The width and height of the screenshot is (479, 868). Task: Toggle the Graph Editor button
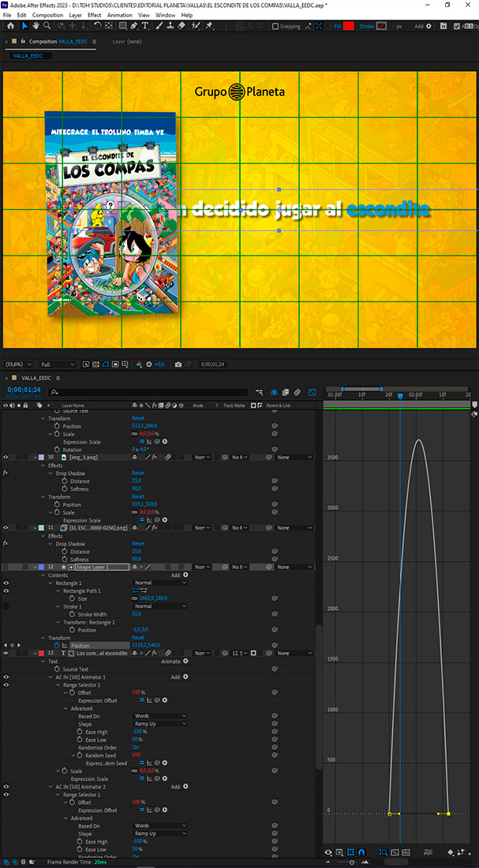(x=312, y=392)
